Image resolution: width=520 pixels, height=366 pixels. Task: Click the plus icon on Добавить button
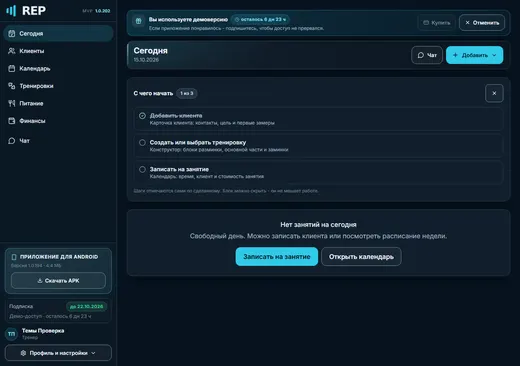click(455, 55)
